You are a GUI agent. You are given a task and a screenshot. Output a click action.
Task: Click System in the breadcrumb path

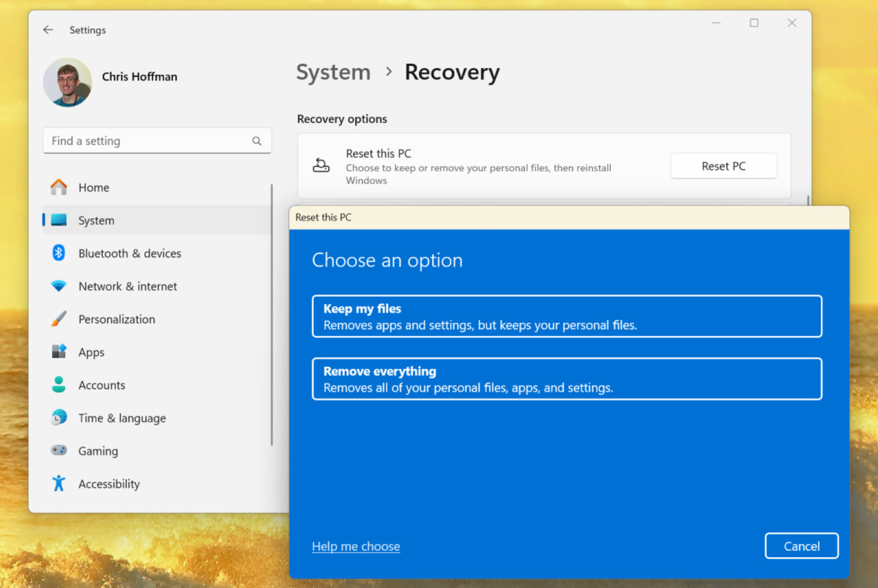tap(333, 71)
